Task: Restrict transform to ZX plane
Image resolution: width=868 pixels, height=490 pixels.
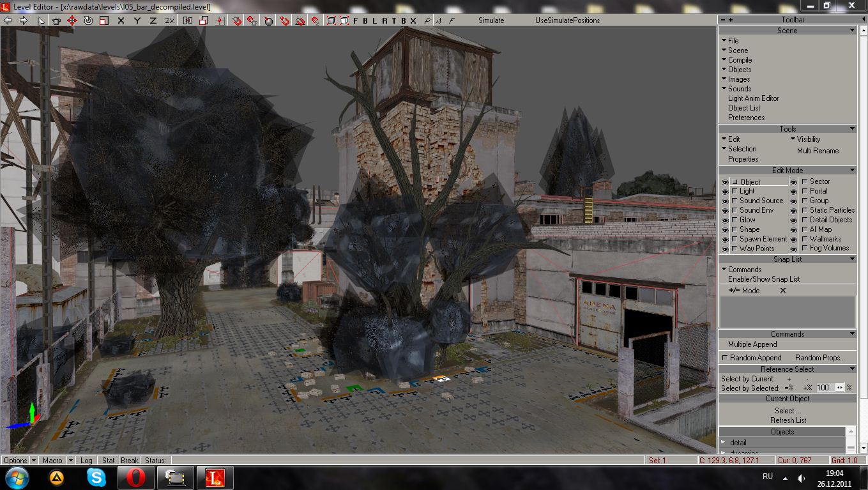Action: tap(169, 20)
